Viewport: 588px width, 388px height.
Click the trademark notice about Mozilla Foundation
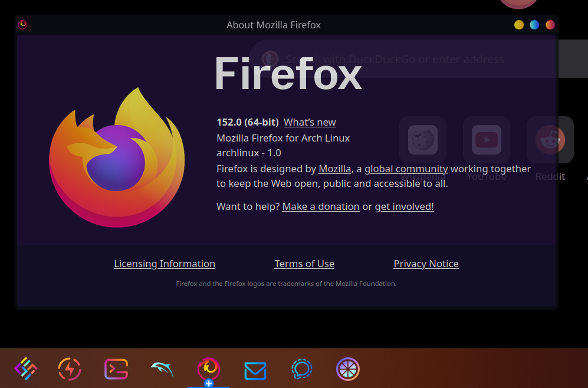[x=286, y=284]
